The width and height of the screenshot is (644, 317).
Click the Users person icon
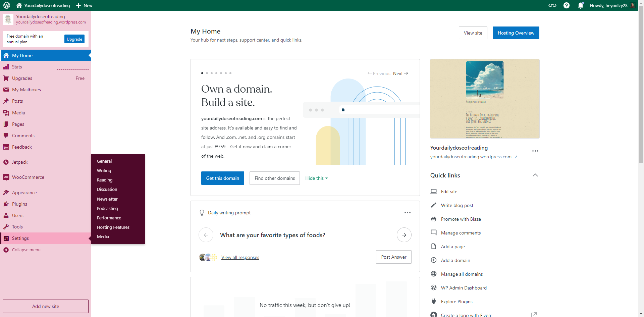(6, 215)
